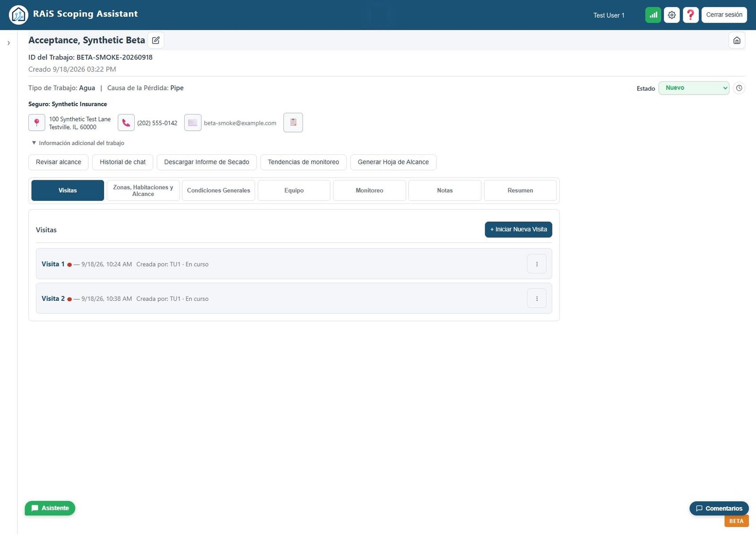
Task: Expand the left sidebar chevron
Action: click(x=9, y=43)
